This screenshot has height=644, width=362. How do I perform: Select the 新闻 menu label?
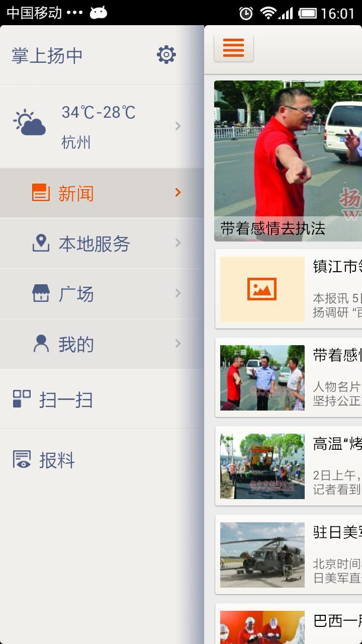coord(76,193)
